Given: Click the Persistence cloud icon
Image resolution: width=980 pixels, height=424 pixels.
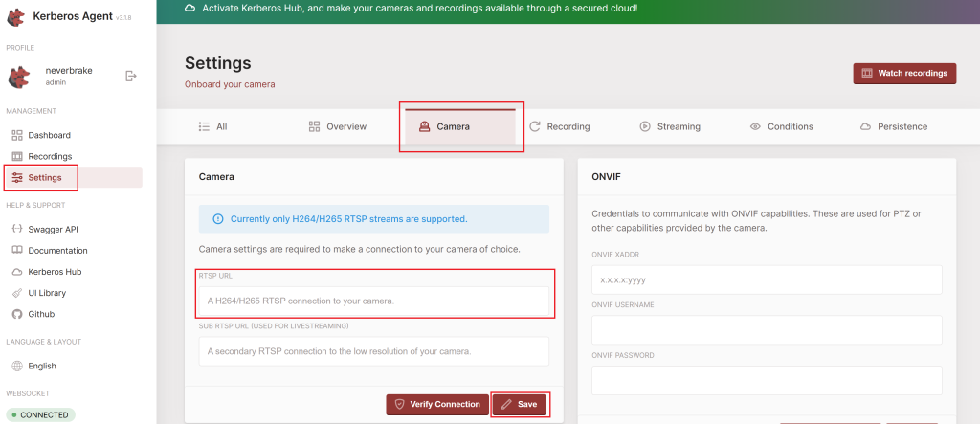Looking at the screenshot, I should pos(865,126).
